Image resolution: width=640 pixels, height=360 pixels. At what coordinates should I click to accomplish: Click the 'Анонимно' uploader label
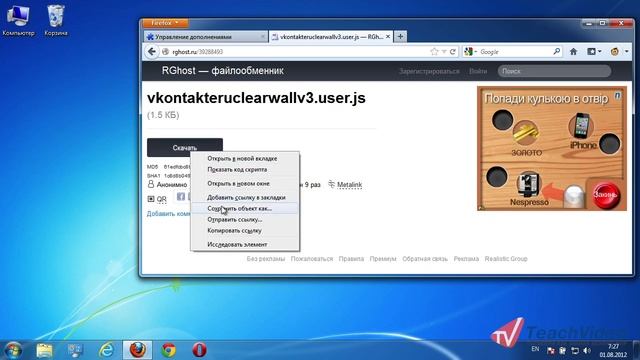click(172, 185)
